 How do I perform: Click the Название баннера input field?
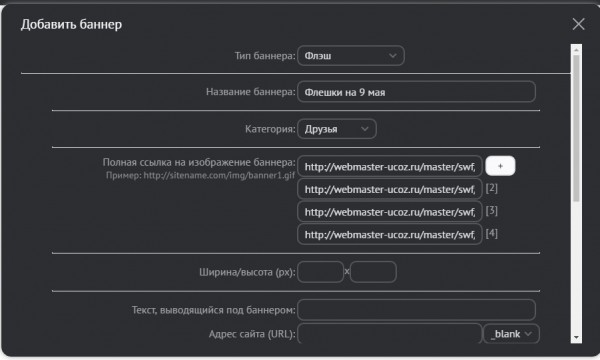(416, 92)
